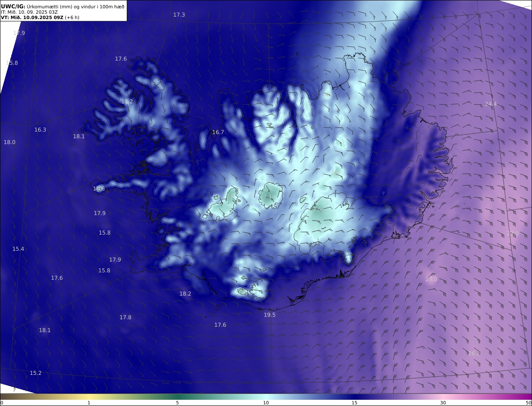Image resolution: width=532 pixels, height=406 pixels.
Task: Click the UWC/IG Úrkomumætti map title line
Action: point(62,7)
